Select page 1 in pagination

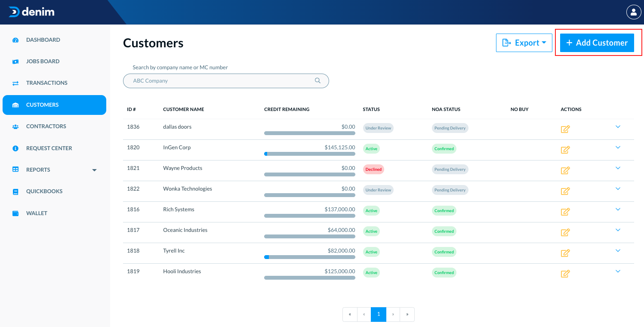(379, 314)
